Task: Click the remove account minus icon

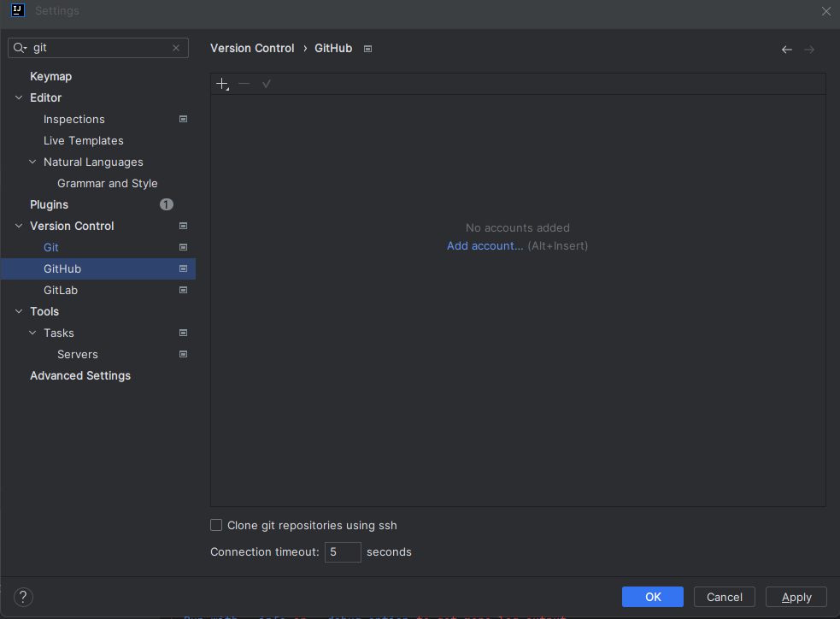Action: coord(244,84)
